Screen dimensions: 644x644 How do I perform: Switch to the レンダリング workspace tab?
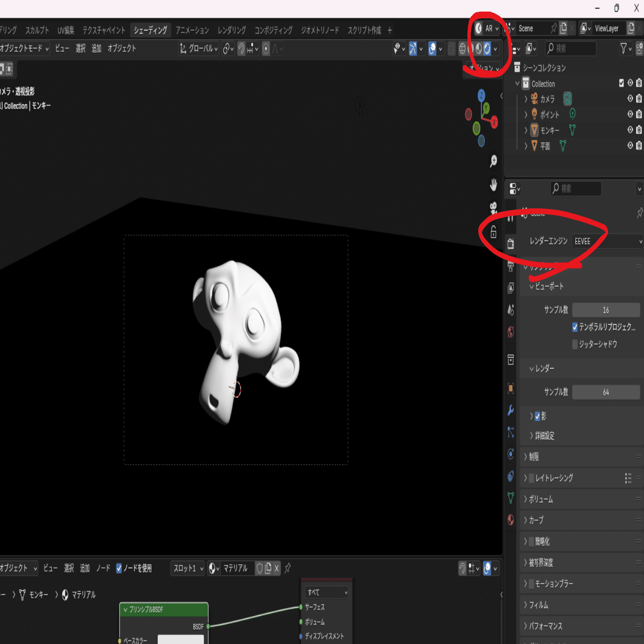pos(232,30)
